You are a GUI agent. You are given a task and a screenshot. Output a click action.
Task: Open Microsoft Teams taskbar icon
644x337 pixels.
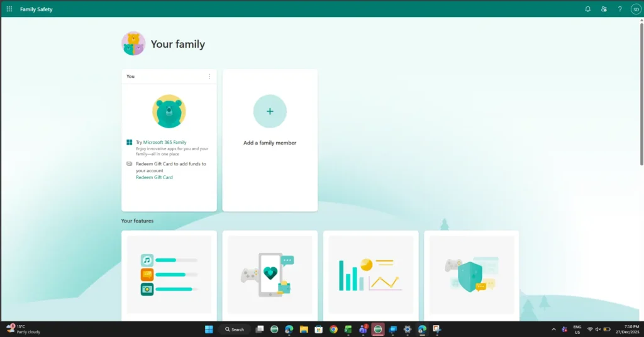click(x=363, y=329)
